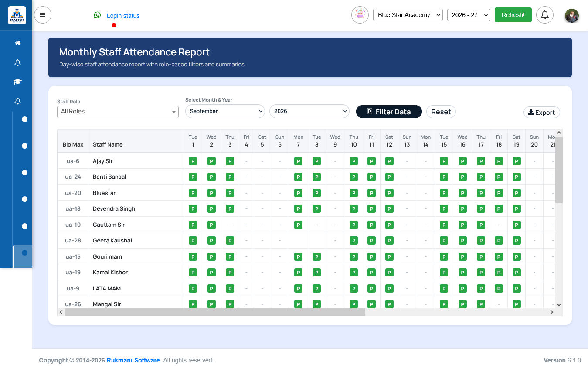This screenshot has width=588, height=372.
Task: Export the attendance report
Action: tap(541, 113)
